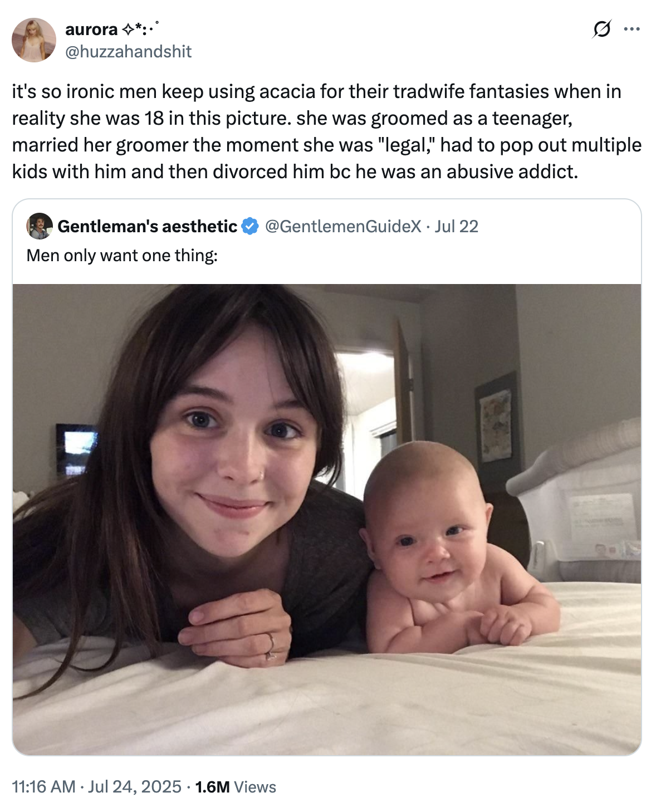
Task: Open the Gentleman's aesthetic account name
Action: [147, 226]
